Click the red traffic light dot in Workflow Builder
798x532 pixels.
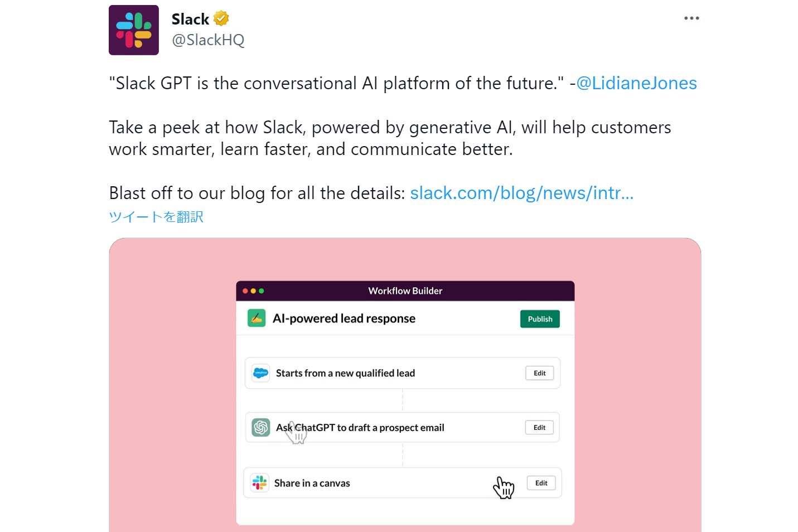pos(246,291)
